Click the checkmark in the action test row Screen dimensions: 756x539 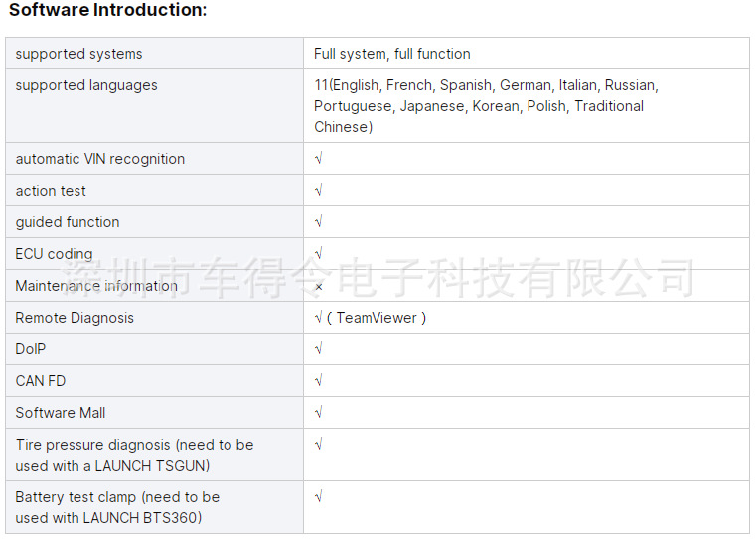(x=318, y=191)
